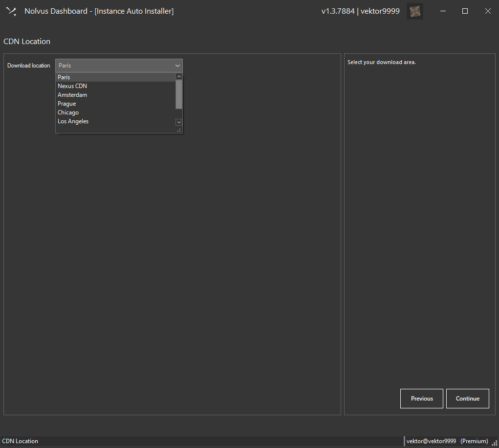Choose Chicago as download location

point(116,112)
